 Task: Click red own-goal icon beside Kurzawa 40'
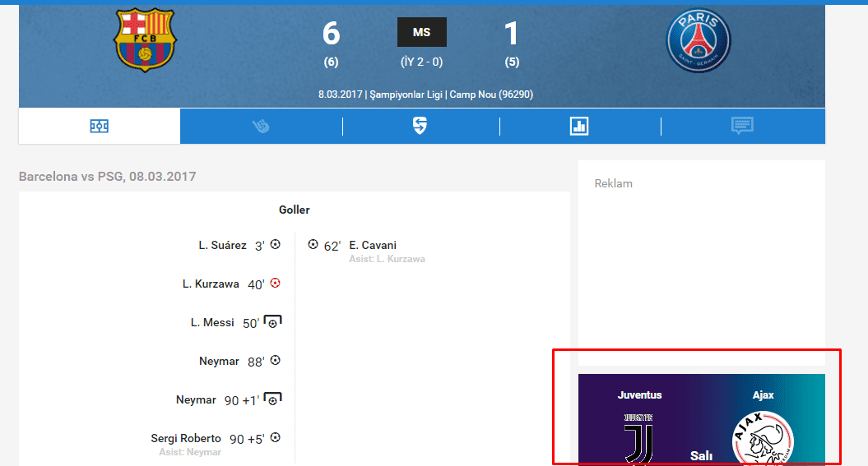pyautogui.click(x=275, y=283)
